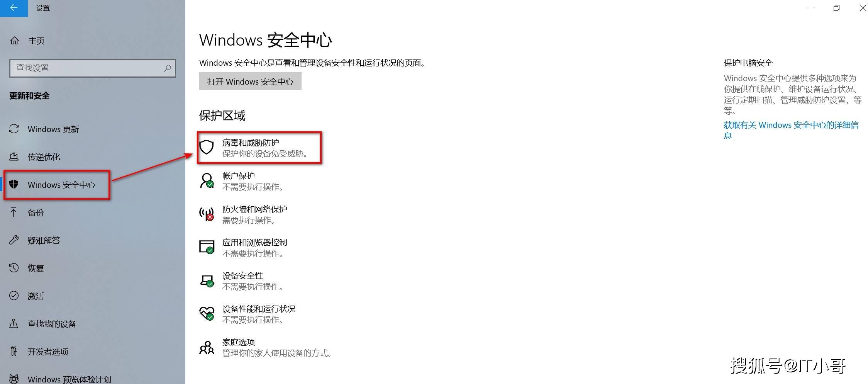
Task: Open 病毒和威胁防护 shield icon
Action: (207, 147)
